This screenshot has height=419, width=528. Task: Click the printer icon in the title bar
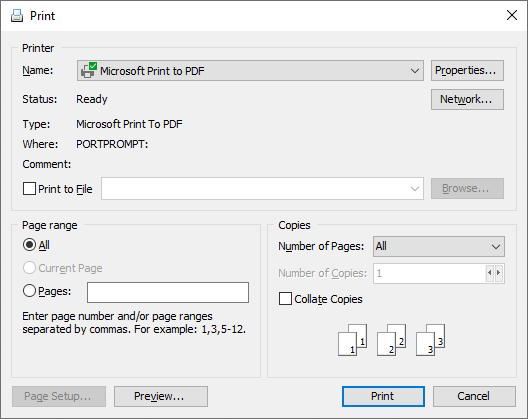click(17, 15)
